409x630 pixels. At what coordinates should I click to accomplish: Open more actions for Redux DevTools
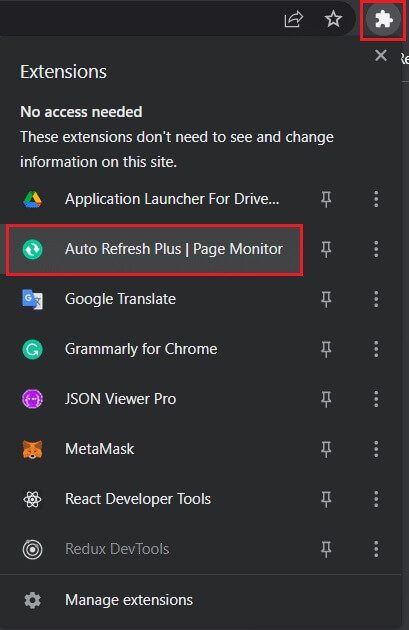[376, 549]
